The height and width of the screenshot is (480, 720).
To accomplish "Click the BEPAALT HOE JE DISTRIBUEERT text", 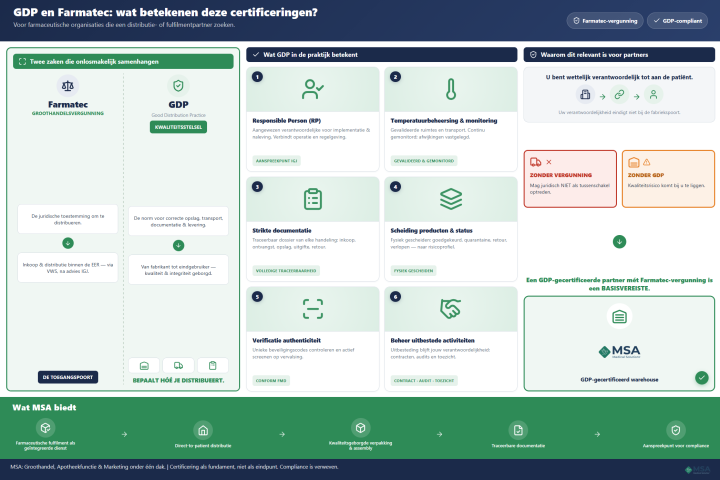I will (x=178, y=380).
